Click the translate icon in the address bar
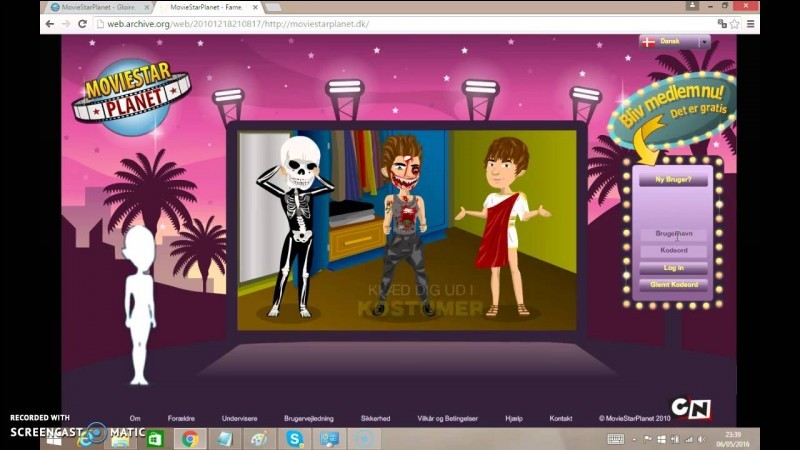This screenshot has width=800, height=450. coord(722,24)
